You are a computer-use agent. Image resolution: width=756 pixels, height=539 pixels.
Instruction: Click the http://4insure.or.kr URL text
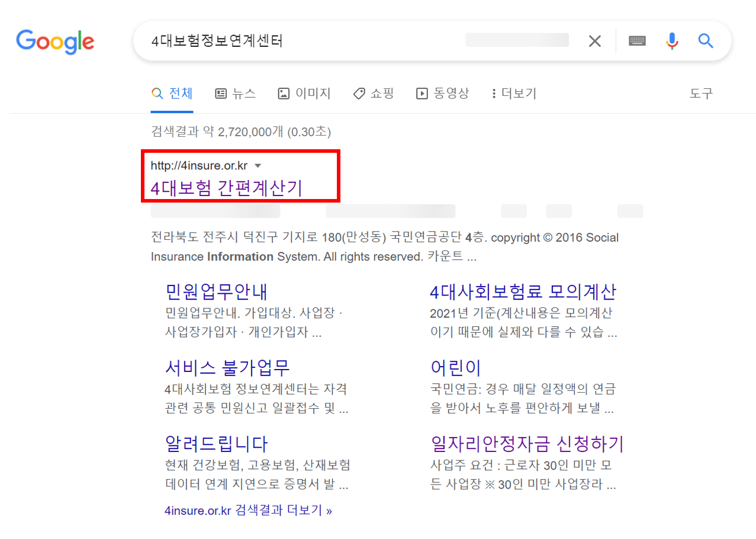tap(199, 166)
